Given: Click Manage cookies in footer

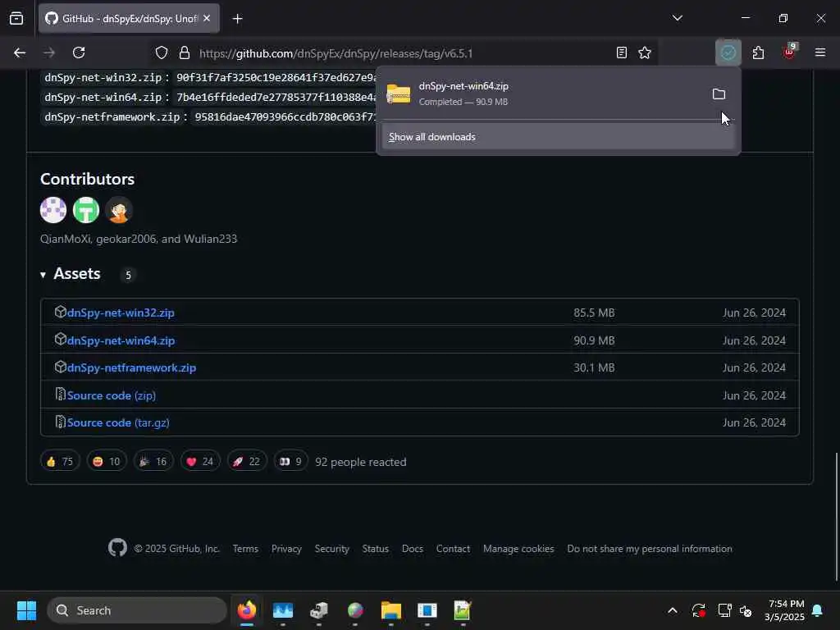Looking at the screenshot, I should (518, 549).
